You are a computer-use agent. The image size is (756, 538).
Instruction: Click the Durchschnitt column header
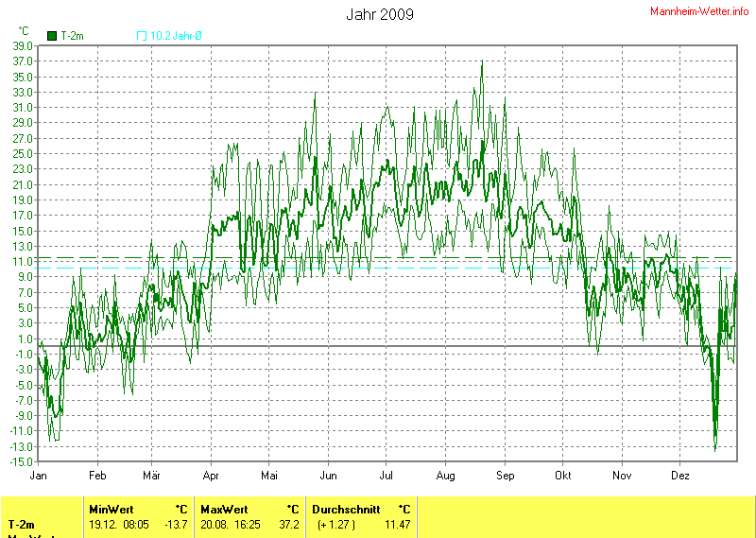(346, 510)
